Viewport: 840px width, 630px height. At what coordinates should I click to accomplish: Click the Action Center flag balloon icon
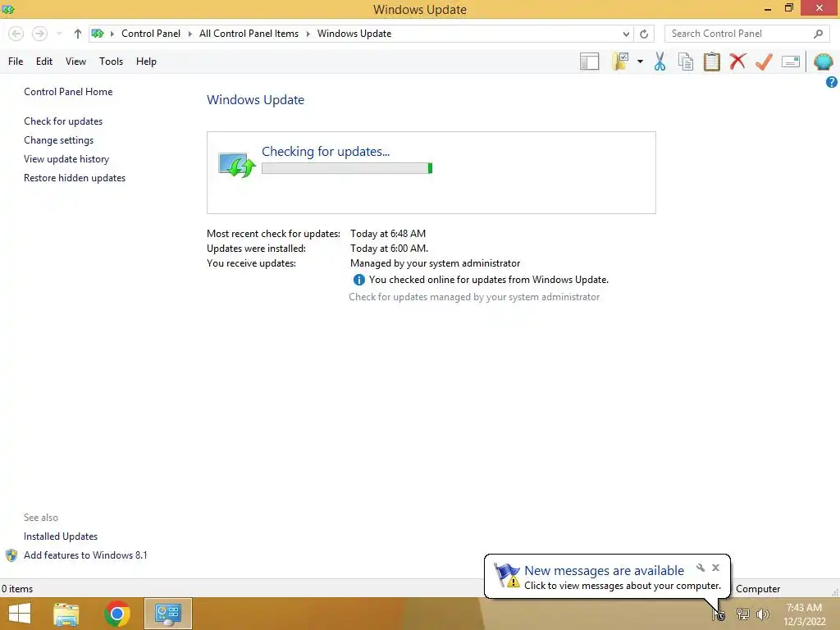(x=506, y=575)
